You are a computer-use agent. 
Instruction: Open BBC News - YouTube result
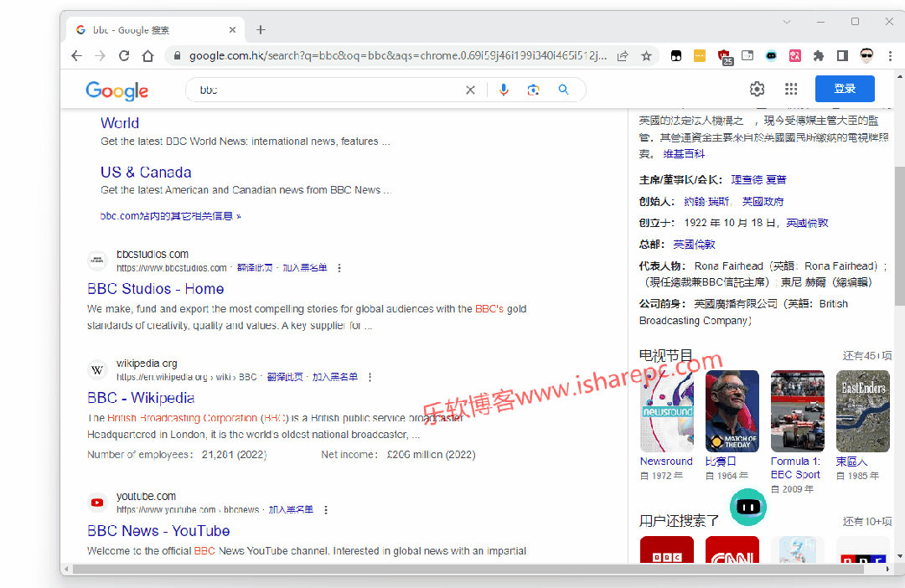(x=158, y=531)
